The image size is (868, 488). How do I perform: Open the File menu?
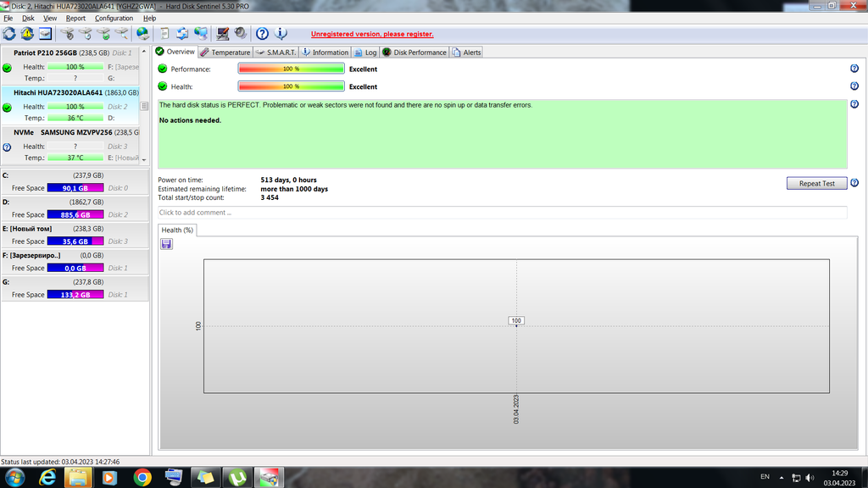pos(8,19)
